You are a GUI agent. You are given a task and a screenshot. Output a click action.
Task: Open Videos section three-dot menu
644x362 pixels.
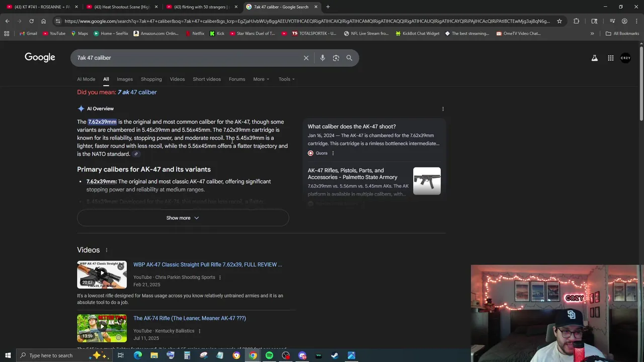[x=106, y=250]
